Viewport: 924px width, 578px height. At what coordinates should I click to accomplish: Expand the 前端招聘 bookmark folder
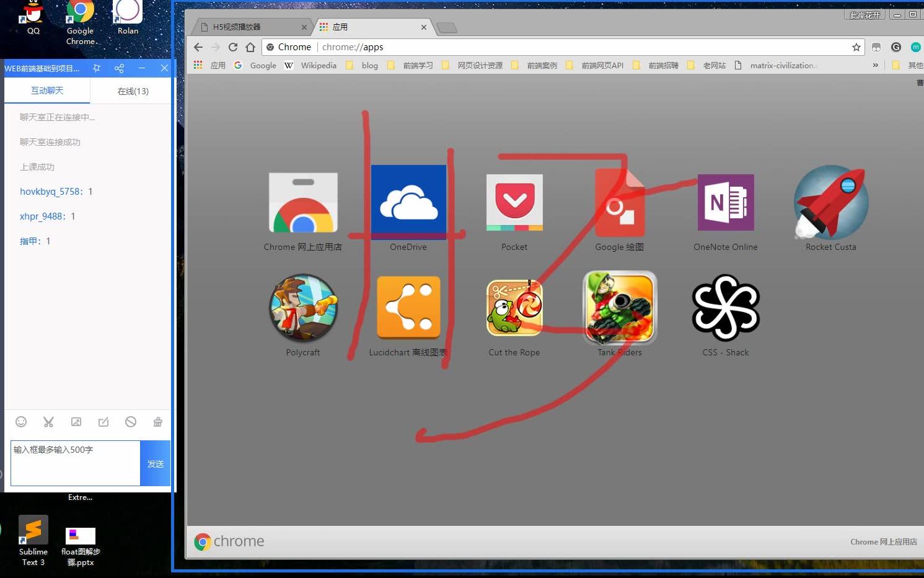(x=656, y=65)
